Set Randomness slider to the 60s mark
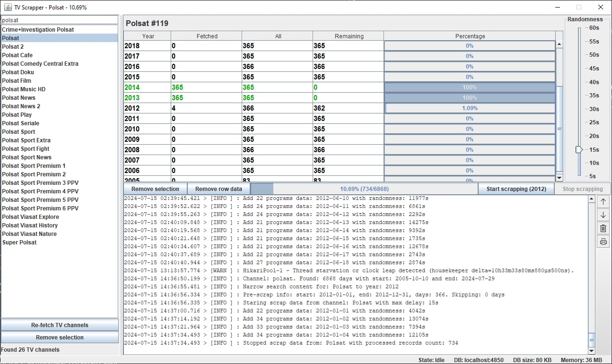This screenshot has height=364, width=612. tap(579, 28)
